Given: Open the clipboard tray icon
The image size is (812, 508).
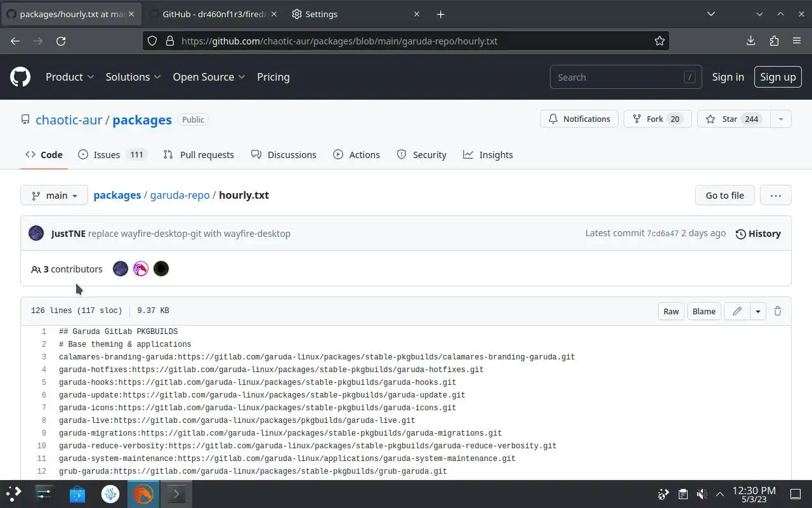Looking at the screenshot, I should coord(683,494).
